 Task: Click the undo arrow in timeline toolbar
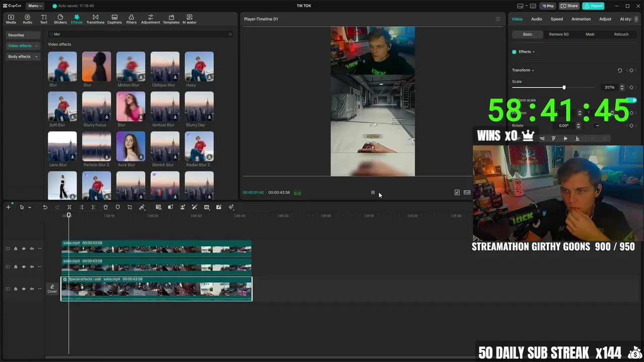(45, 207)
